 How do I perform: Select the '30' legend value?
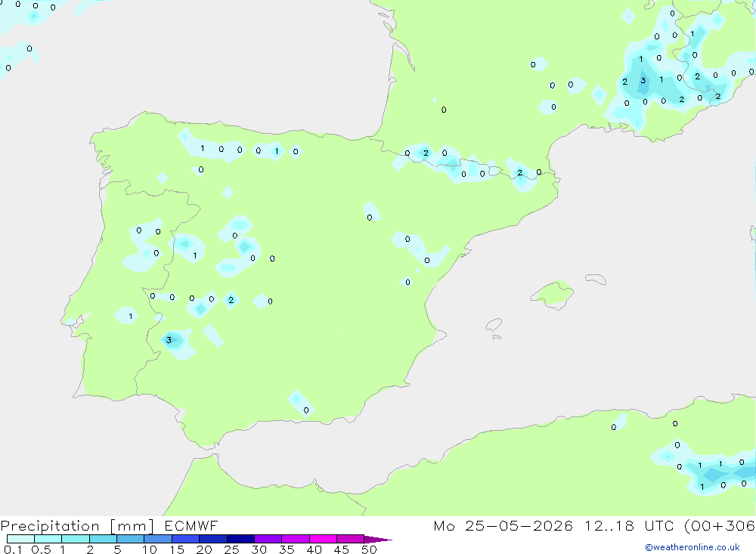(259, 549)
